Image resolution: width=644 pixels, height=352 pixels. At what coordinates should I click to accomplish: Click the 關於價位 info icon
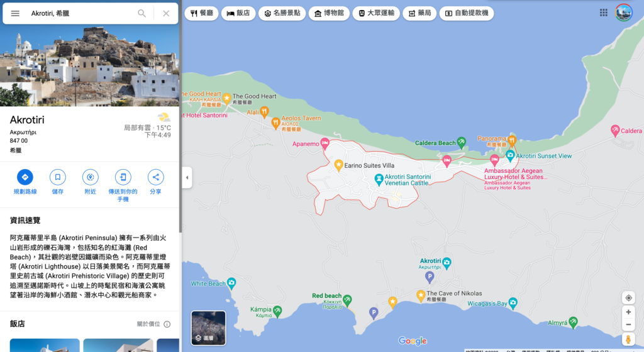(x=167, y=324)
